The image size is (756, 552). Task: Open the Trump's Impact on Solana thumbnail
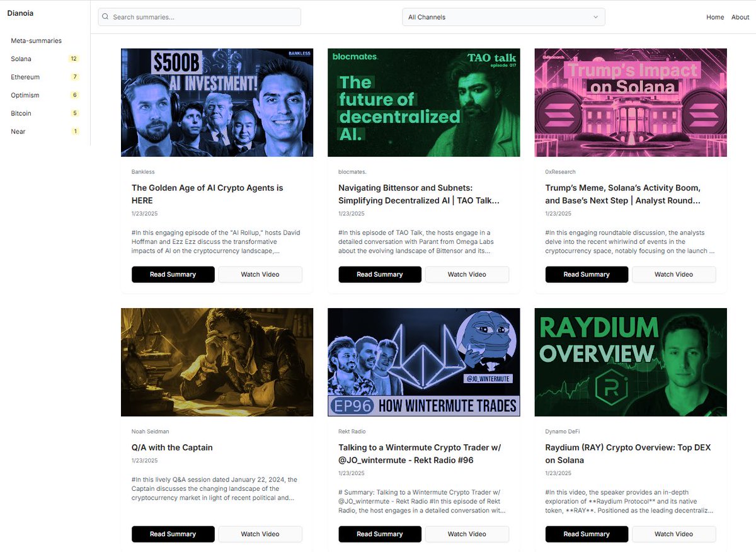tap(631, 103)
